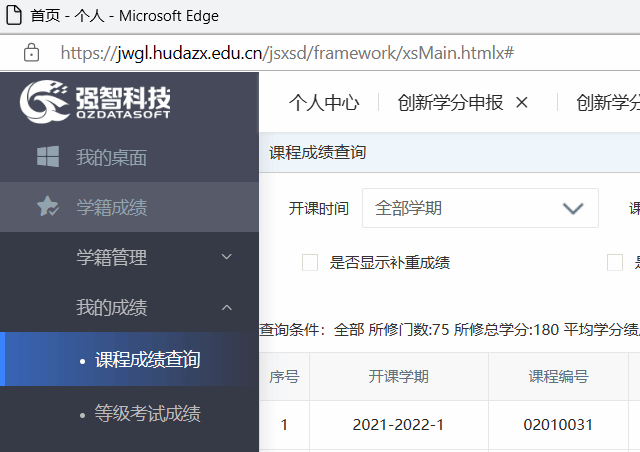Click the Windows-style icon beside 我的桌面
Image resolution: width=640 pixels, height=452 pixels.
[47, 157]
